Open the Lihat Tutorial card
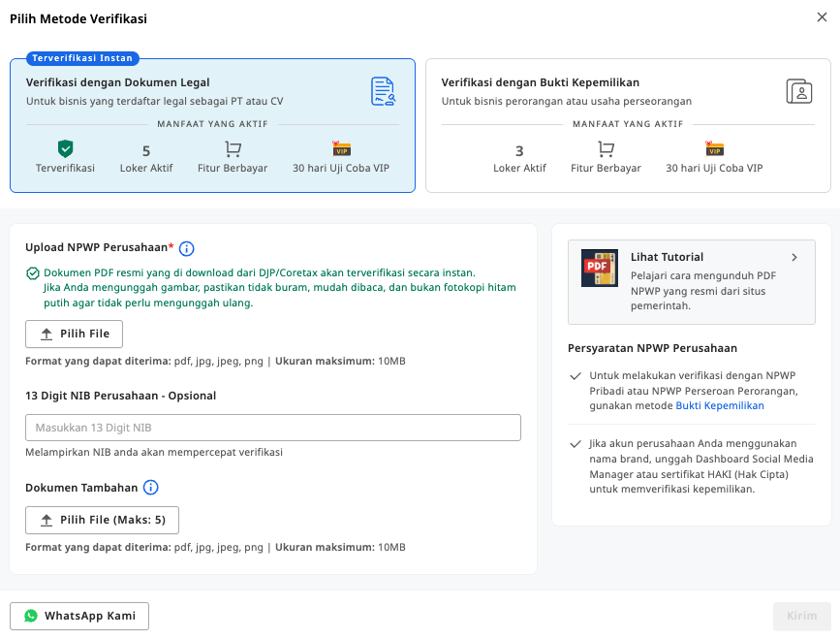840x638 pixels. pyautogui.click(x=692, y=282)
